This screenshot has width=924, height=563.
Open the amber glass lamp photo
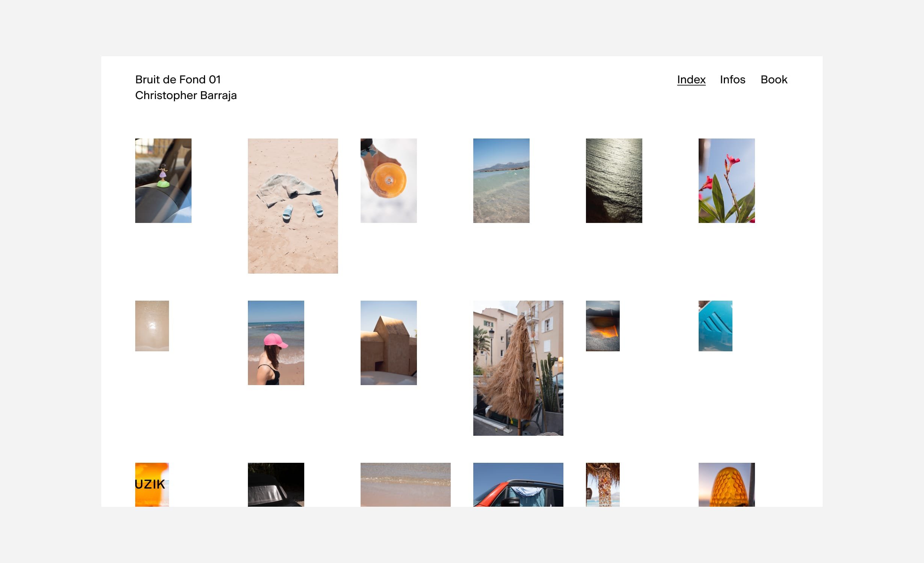pyautogui.click(x=727, y=485)
